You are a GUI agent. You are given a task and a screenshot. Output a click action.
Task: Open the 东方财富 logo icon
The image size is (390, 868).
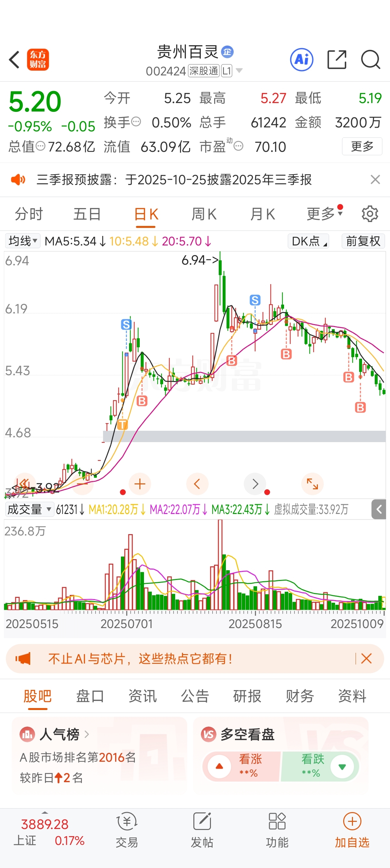(x=38, y=59)
